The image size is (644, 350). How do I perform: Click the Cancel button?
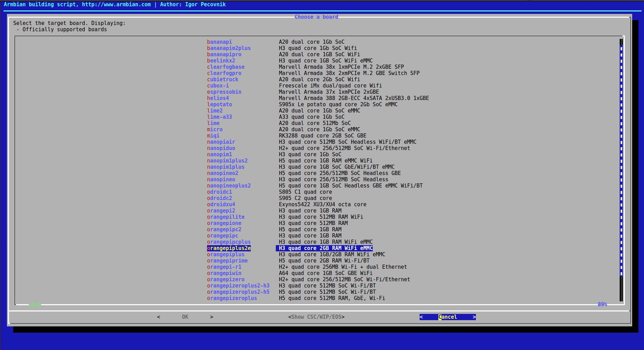(x=448, y=317)
